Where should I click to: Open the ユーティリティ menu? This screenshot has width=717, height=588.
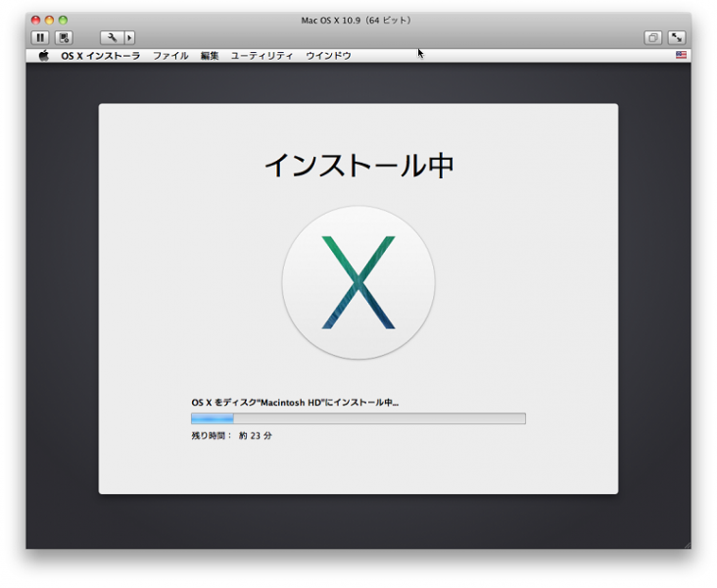(x=262, y=56)
